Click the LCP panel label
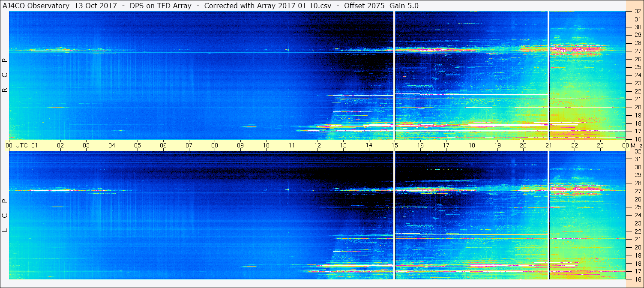The width and height of the screenshot is (644, 288). [x=5, y=215]
